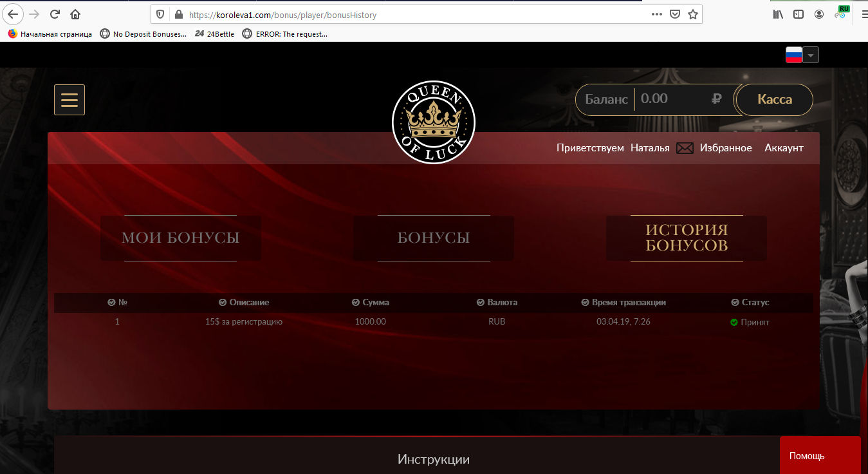Click the Принят status cell

coord(750,322)
